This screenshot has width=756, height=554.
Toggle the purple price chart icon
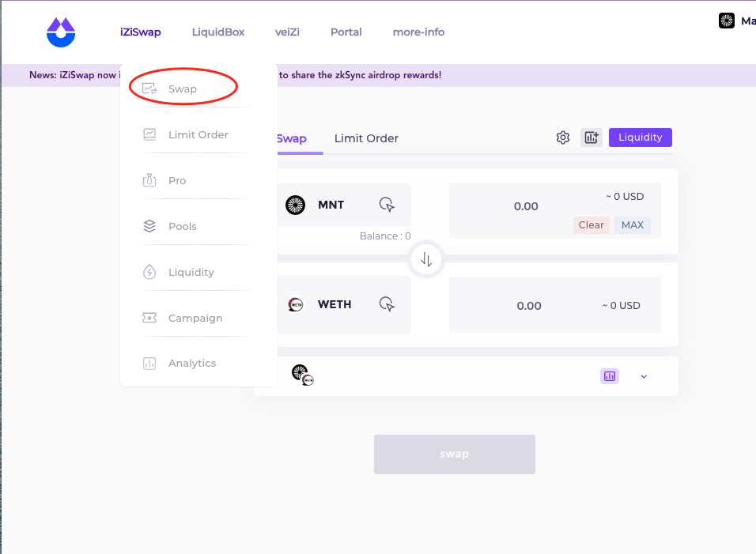[x=610, y=376]
